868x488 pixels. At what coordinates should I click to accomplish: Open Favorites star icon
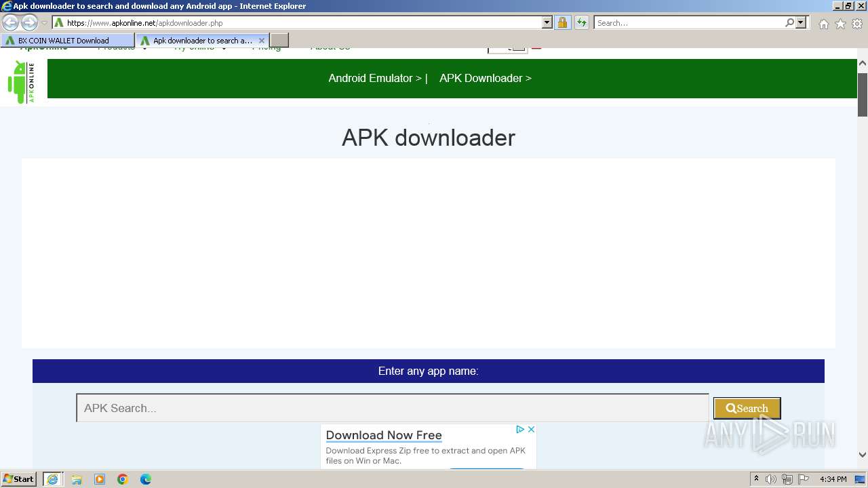click(x=840, y=24)
